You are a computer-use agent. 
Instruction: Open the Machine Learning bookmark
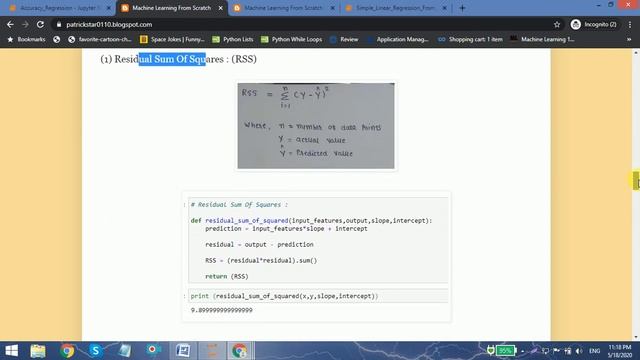click(542, 39)
